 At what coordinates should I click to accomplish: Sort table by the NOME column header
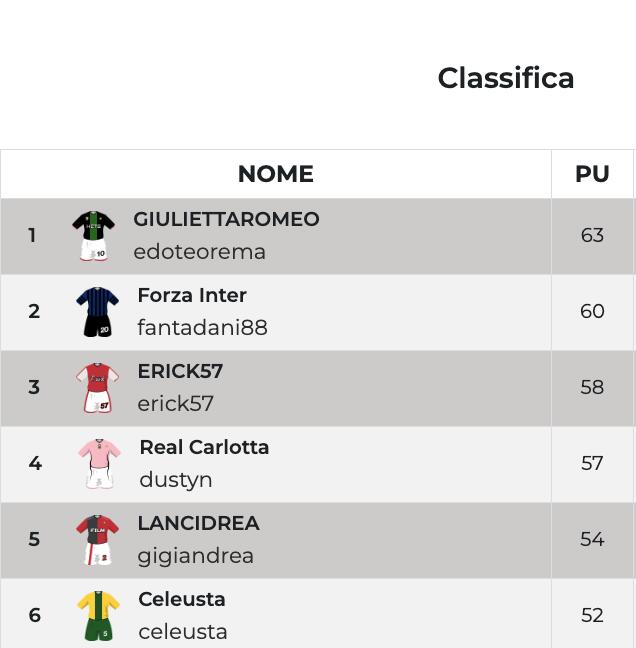click(x=276, y=174)
